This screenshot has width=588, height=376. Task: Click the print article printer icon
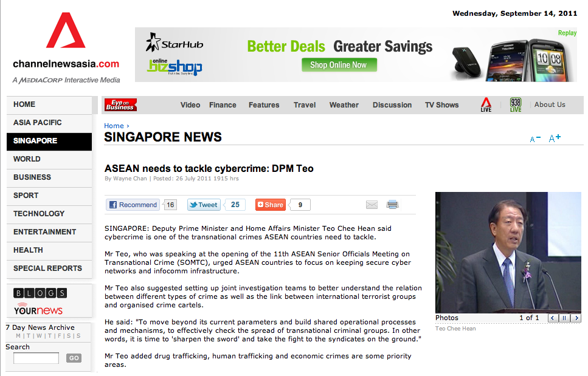point(393,205)
